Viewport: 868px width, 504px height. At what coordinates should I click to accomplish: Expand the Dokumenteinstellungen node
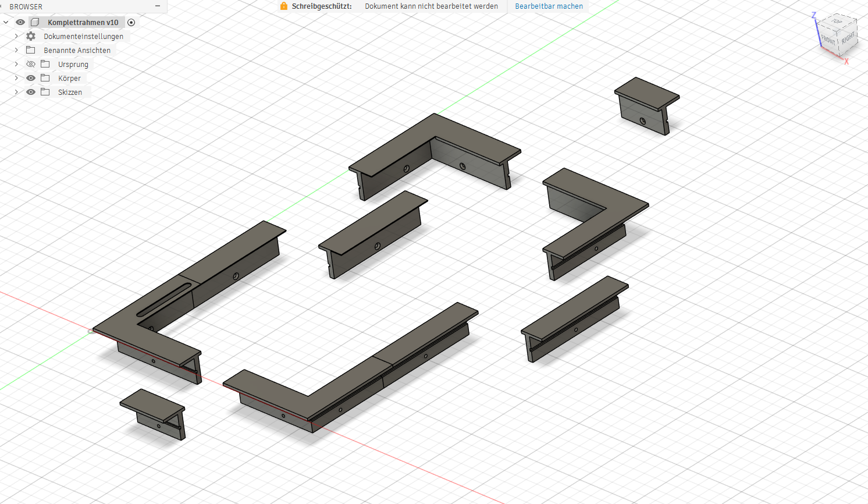pos(16,36)
